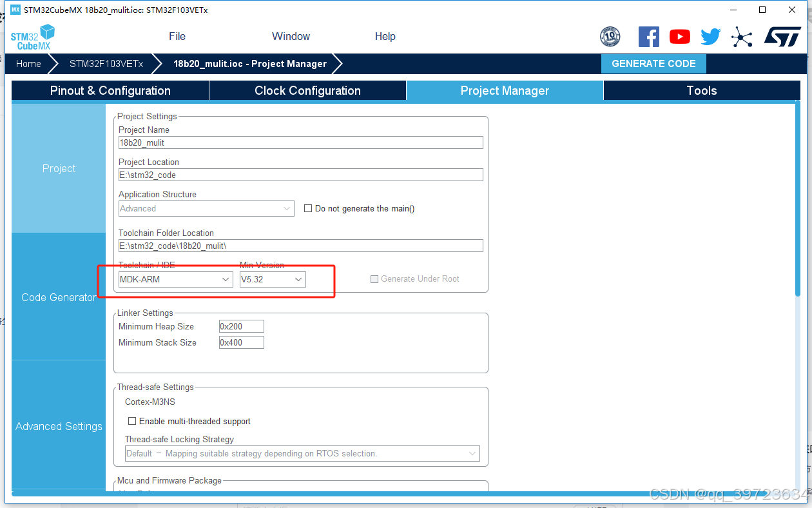Open the File menu

pyautogui.click(x=177, y=36)
